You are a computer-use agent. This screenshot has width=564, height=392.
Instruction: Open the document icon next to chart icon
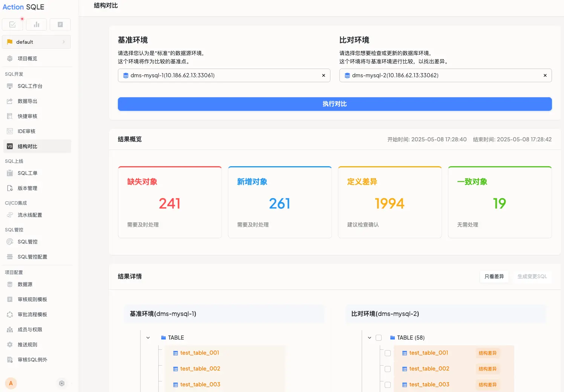pyautogui.click(x=60, y=24)
